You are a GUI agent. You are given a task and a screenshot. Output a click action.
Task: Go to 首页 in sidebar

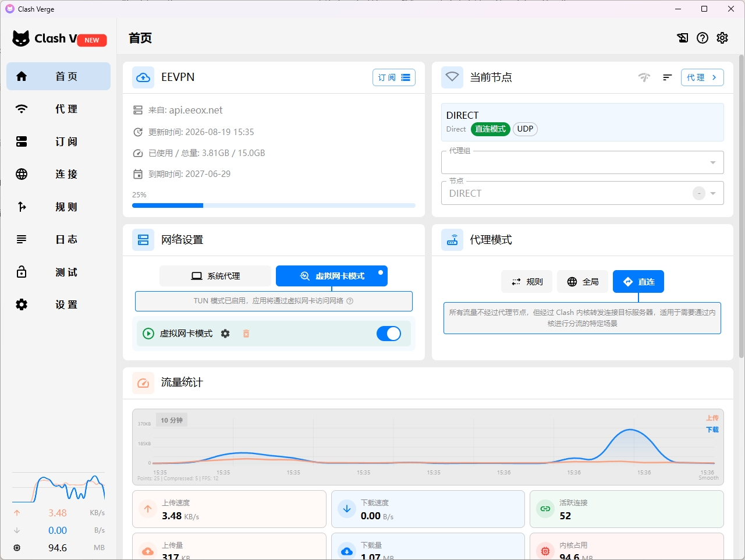(58, 76)
